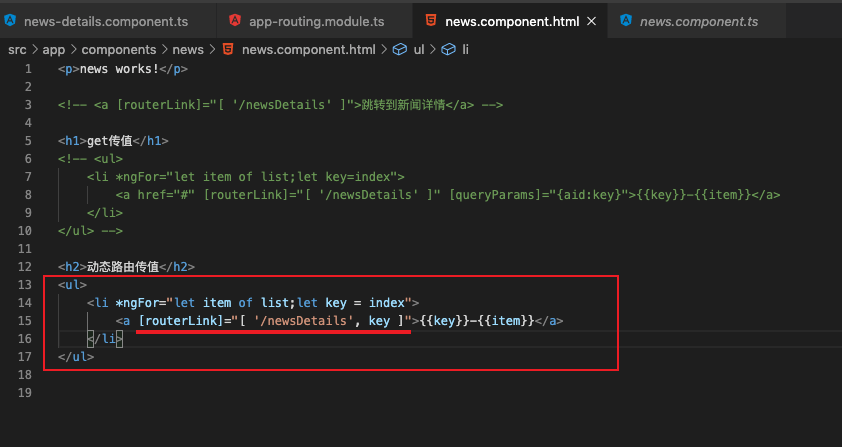The width and height of the screenshot is (842, 447).
Task: Click the li symbol in breadcrumb
Action: point(466,50)
